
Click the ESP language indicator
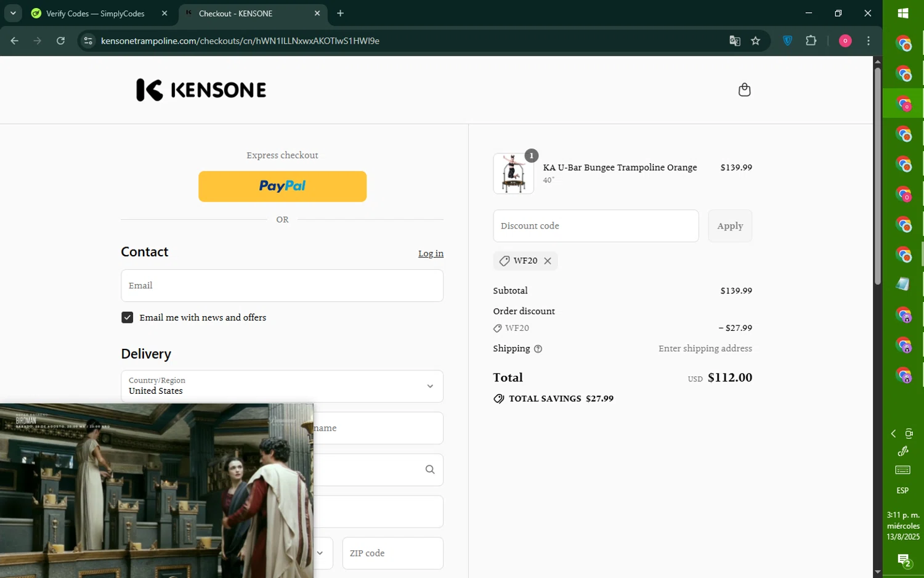pyautogui.click(x=902, y=490)
